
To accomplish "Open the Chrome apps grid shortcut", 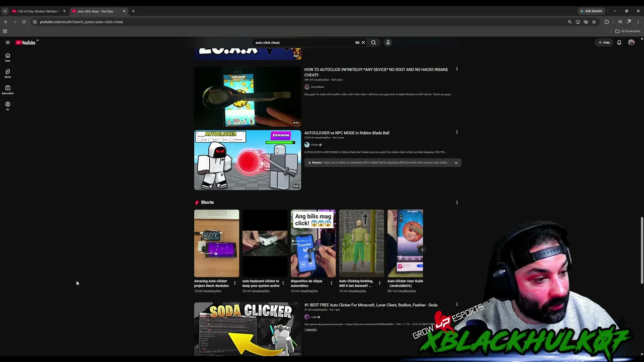I will click(x=5, y=31).
